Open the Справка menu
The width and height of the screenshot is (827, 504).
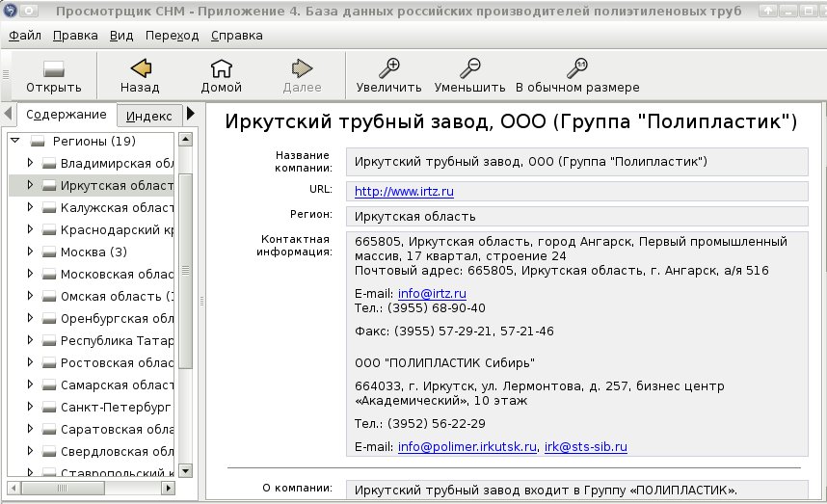point(237,36)
